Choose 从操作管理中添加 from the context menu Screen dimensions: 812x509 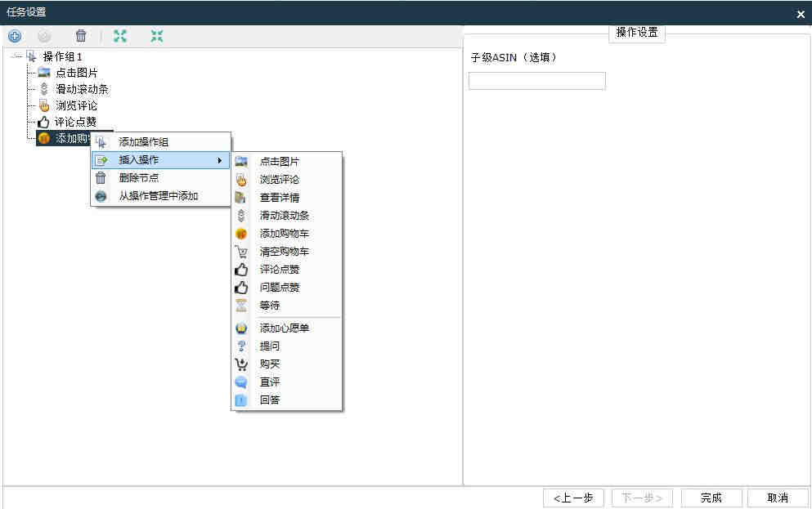coord(160,196)
